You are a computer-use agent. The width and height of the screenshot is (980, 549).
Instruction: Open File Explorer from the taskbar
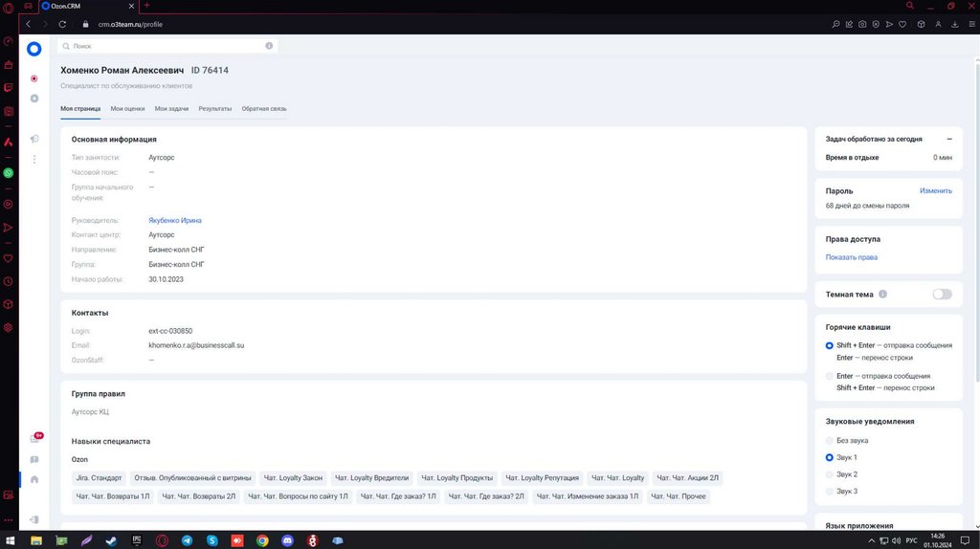36,541
